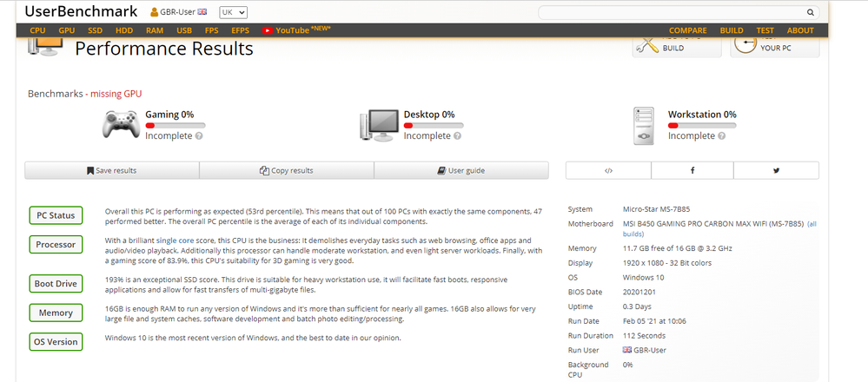Share results via the Facebook icon

(692, 170)
